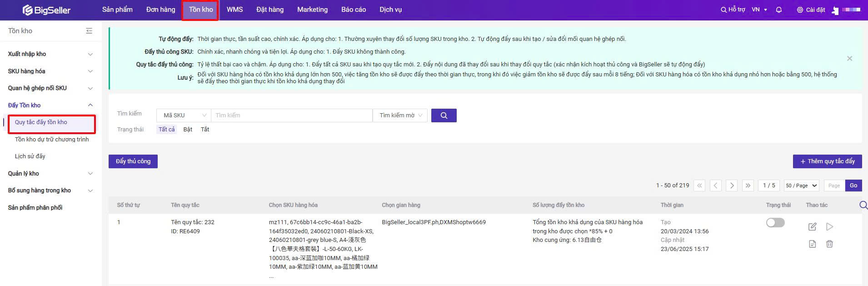The height and width of the screenshot is (286, 868).
Task: Collapse the Tồn kho sidebar menu icon
Action: tap(89, 31)
